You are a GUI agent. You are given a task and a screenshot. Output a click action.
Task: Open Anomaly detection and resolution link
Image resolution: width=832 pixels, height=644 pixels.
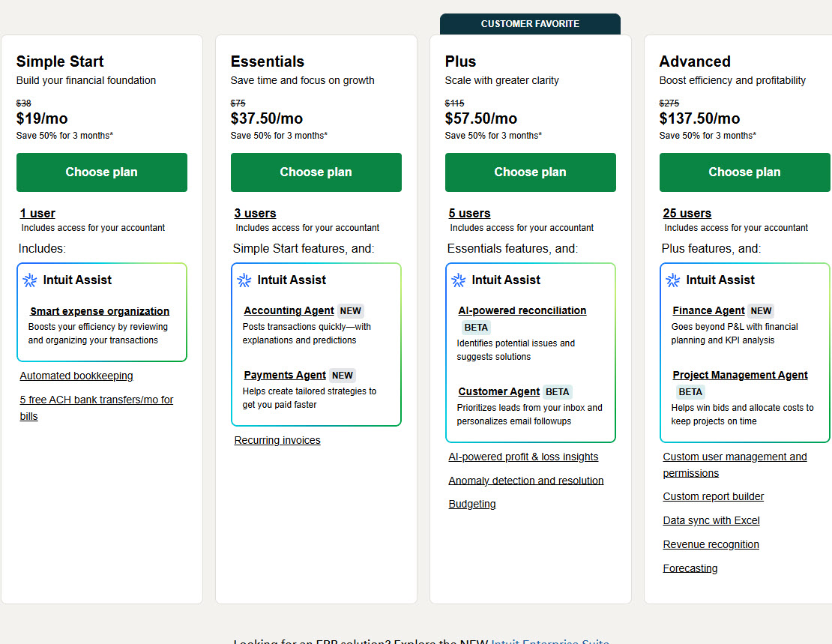click(x=526, y=481)
